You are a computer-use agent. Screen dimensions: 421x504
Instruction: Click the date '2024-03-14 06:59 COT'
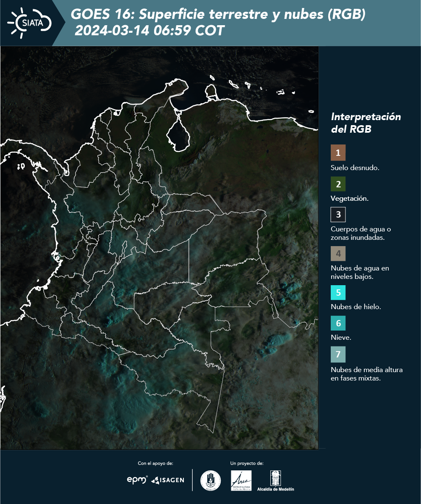click(x=149, y=31)
